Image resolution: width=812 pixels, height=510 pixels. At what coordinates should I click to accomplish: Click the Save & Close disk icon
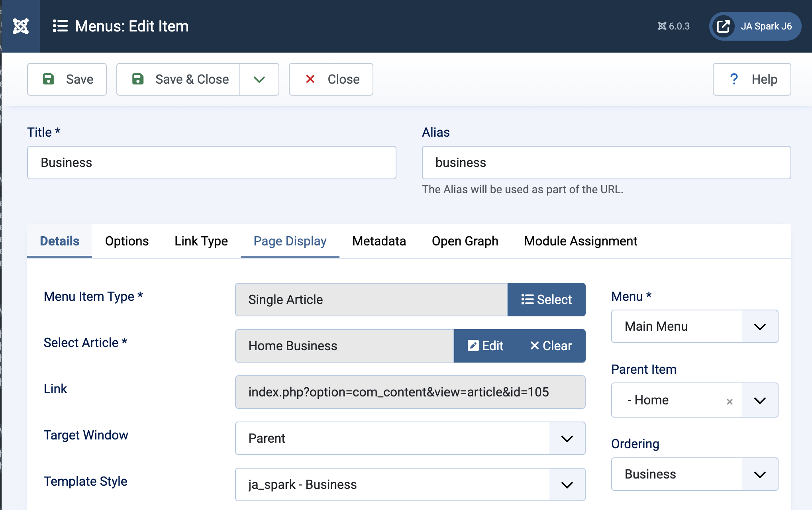point(137,79)
